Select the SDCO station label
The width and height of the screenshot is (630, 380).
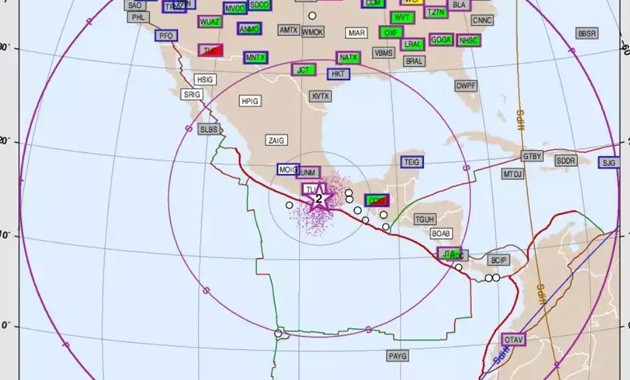(x=259, y=5)
